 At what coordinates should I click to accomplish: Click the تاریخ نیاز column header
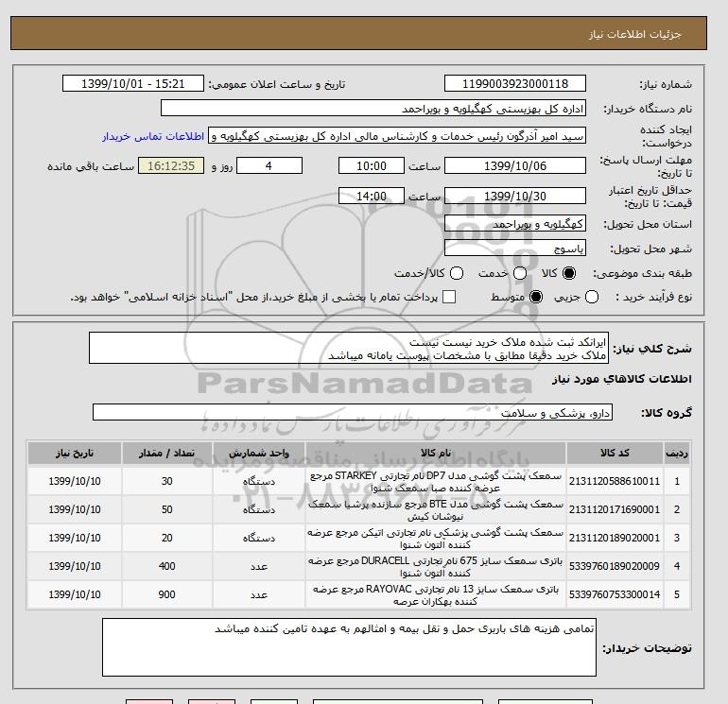pos(75,453)
